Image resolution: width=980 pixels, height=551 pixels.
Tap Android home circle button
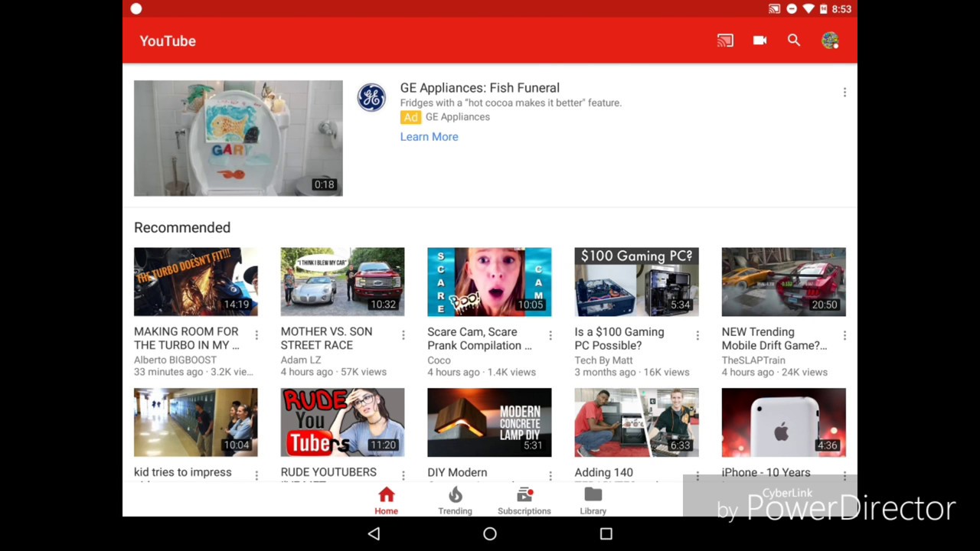(490, 533)
